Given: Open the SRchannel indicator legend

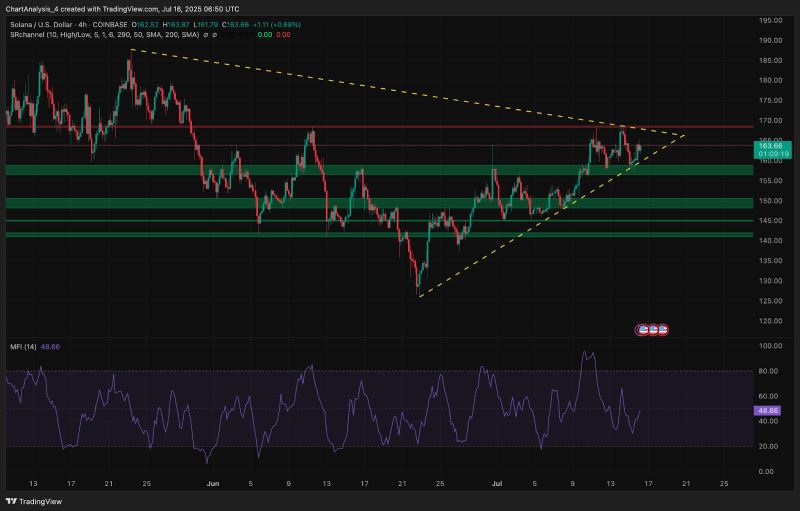Looking at the screenshot, I should point(80,35).
